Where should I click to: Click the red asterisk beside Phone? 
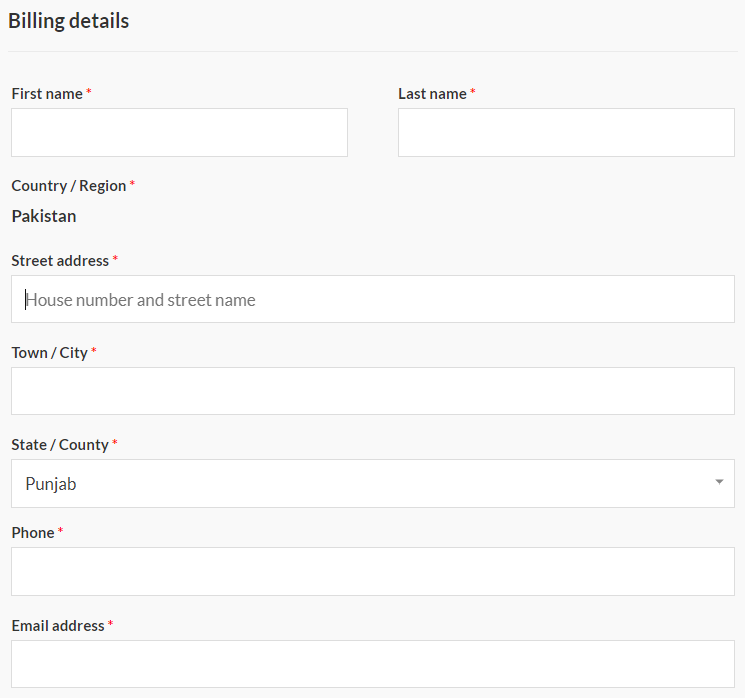coord(60,529)
